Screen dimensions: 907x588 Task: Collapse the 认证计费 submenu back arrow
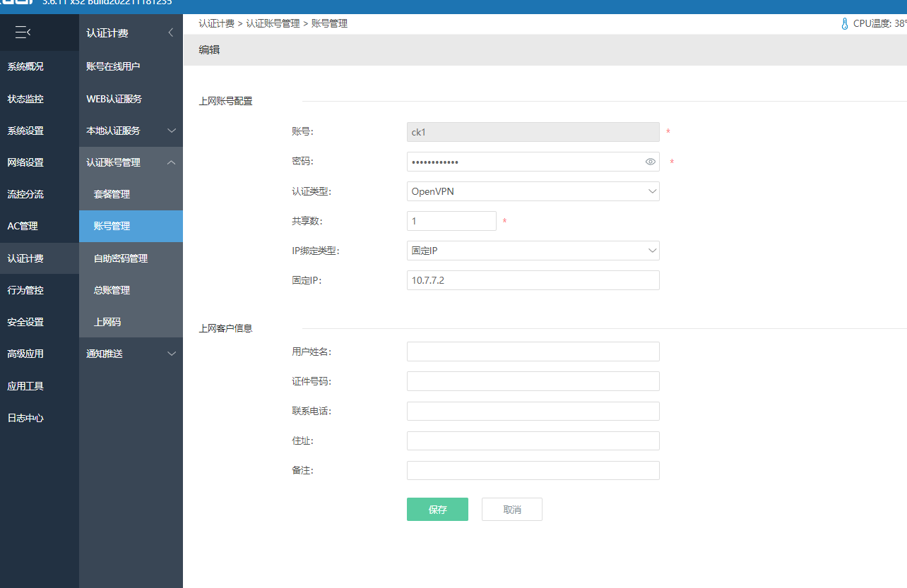point(170,32)
